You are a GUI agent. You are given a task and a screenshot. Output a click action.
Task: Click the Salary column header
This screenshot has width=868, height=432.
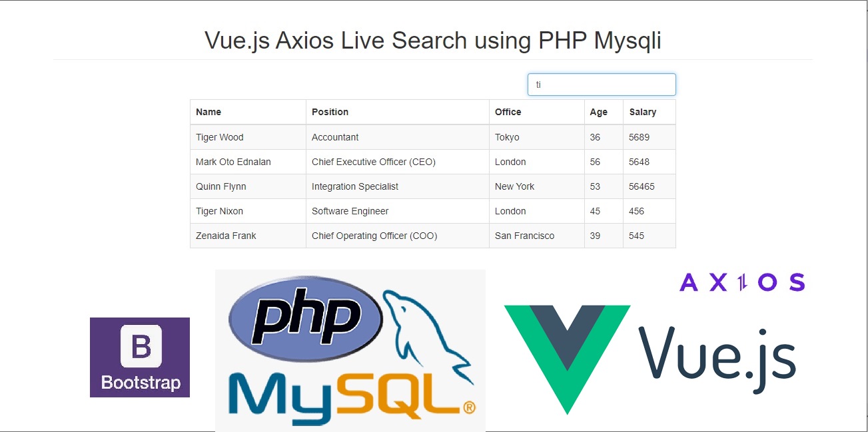[x=650, y=112]
